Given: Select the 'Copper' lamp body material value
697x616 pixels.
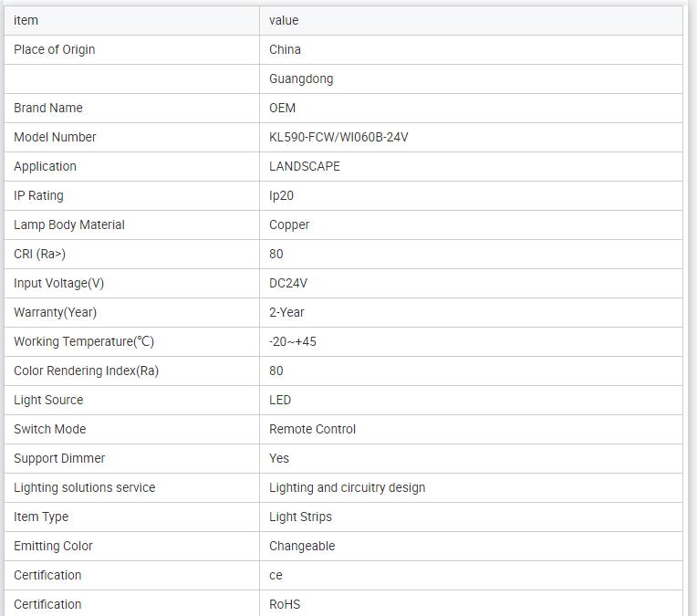Looking at the screenshot, I should [289, 224].
